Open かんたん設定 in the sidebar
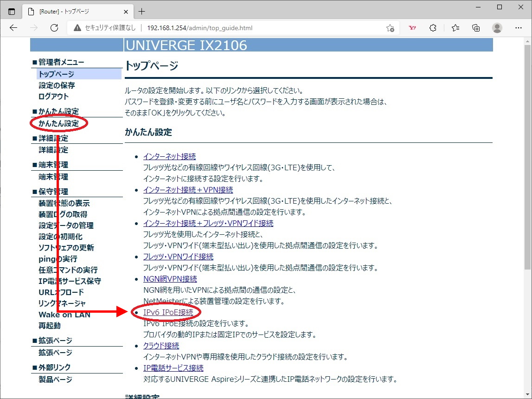The width and height of the screenshot is (532, 399). click(59, 123)
